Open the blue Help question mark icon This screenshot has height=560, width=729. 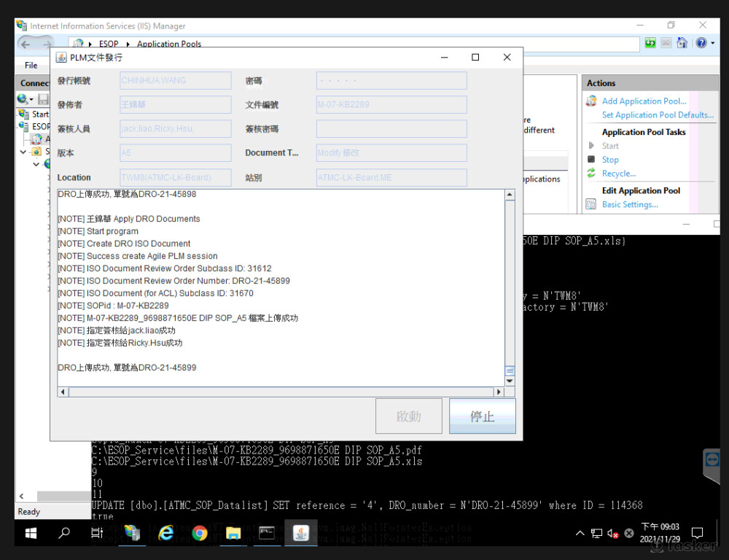(x=700, y=44)
